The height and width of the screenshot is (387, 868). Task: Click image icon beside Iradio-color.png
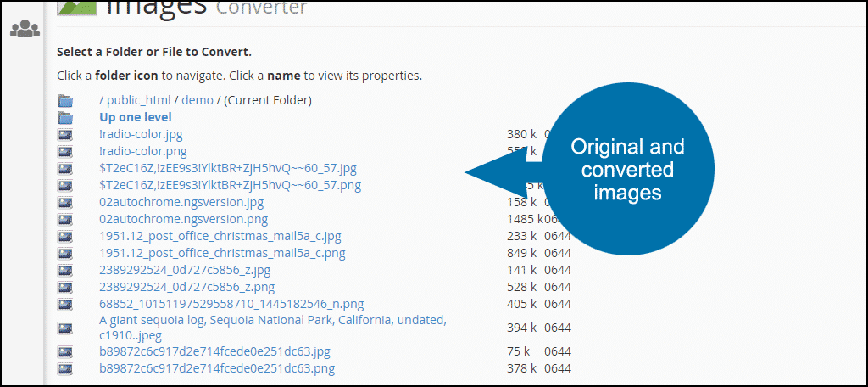click(65, 151)
